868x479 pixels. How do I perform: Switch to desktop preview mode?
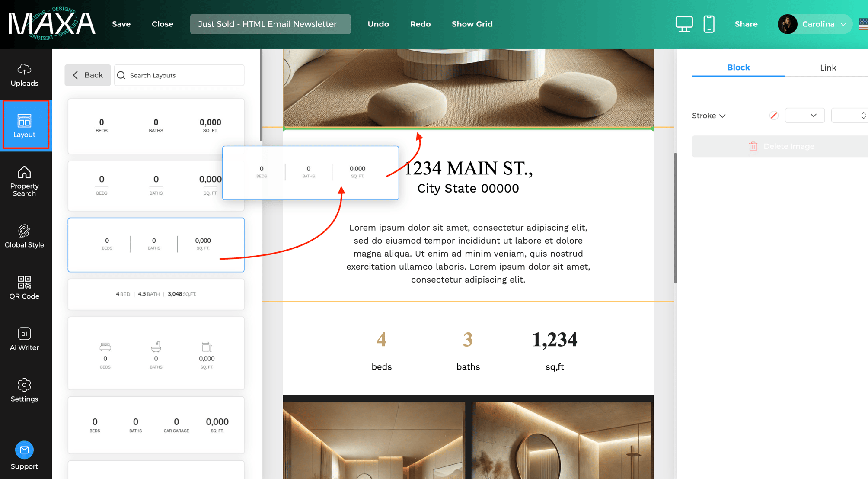pos(684,24)
